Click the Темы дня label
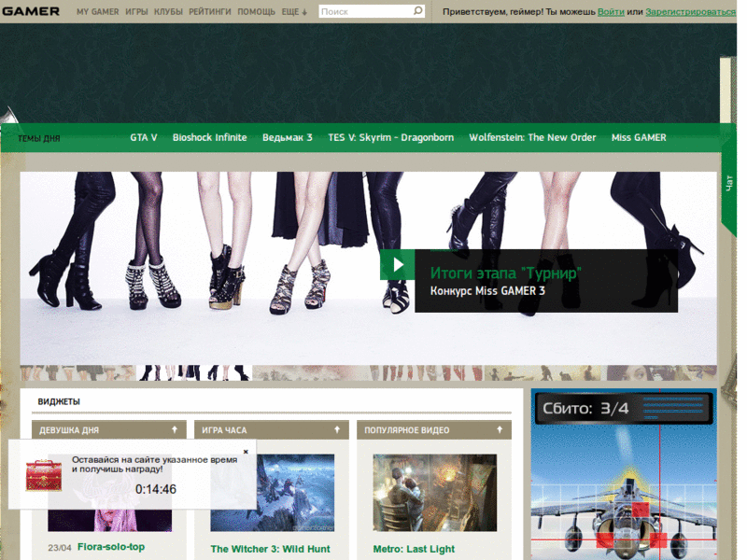Screen dimensions: 747x560 click(39, 138)
